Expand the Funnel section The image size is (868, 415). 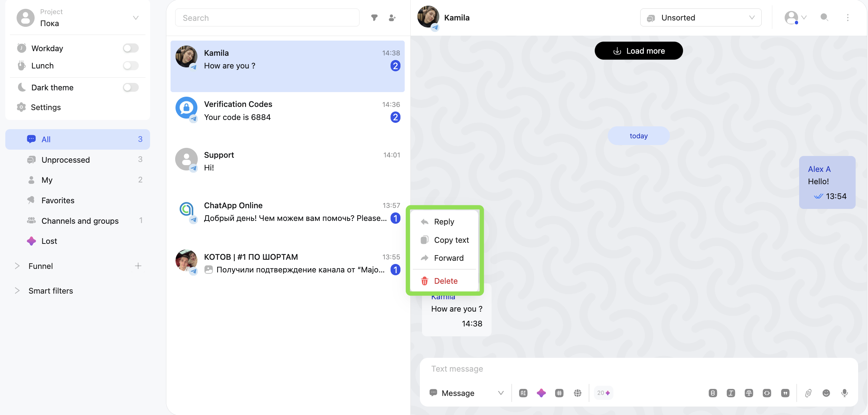click(17, 266)
